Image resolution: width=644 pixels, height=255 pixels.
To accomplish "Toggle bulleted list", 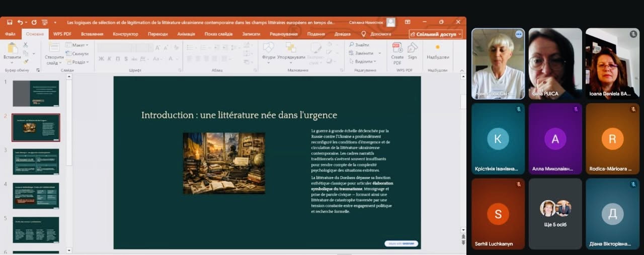I will pos(189,47).
